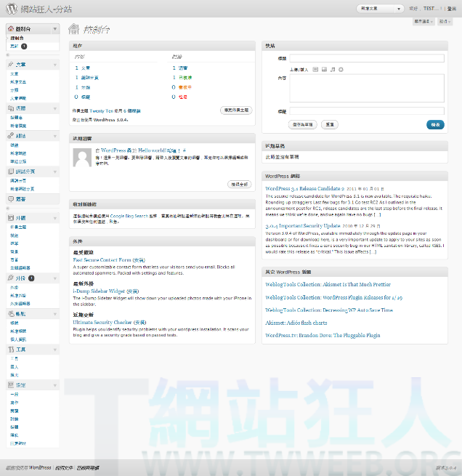Click the WordPress logo in the header
462x476 pixels.
(12, 9)
